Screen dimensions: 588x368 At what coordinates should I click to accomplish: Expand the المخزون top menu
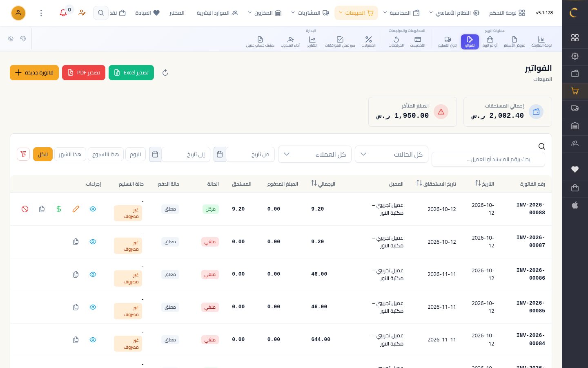pos(265,13)
